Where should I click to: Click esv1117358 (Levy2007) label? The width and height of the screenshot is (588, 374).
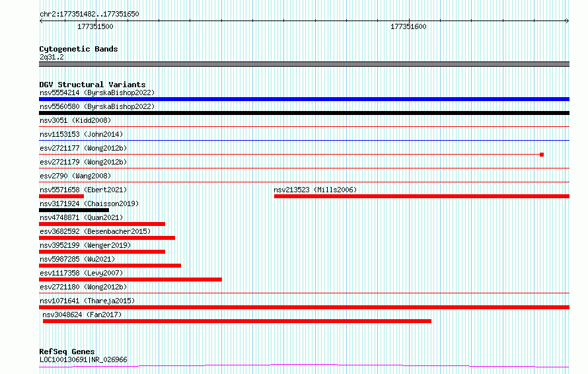tap(81, 273)
